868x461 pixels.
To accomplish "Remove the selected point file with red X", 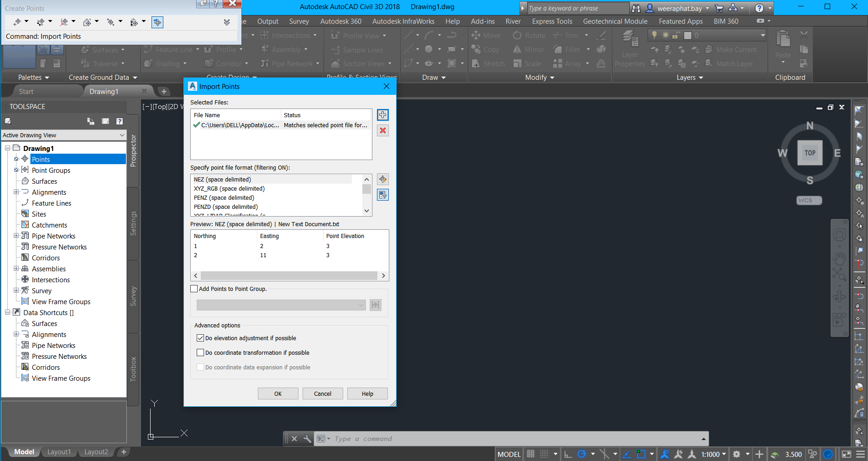I will [x=382, y=131].
